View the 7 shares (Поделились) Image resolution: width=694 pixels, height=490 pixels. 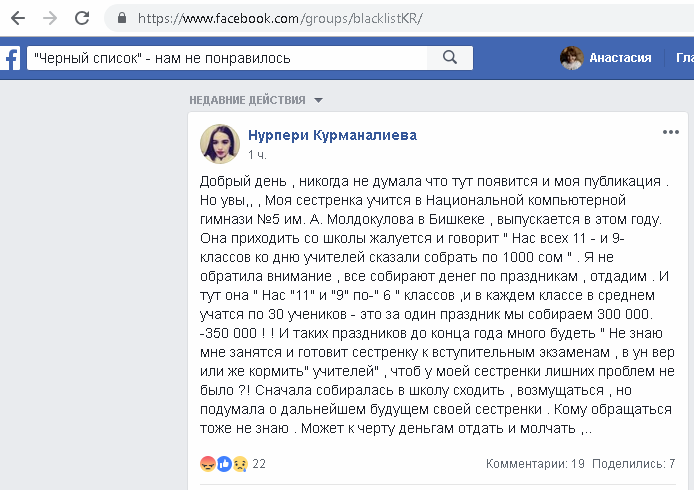pos(633,464)
